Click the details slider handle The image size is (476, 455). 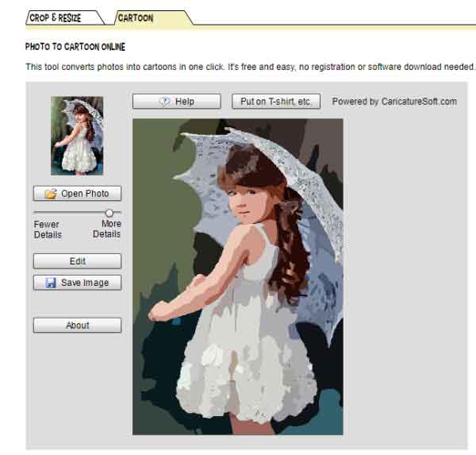(109, 213)
